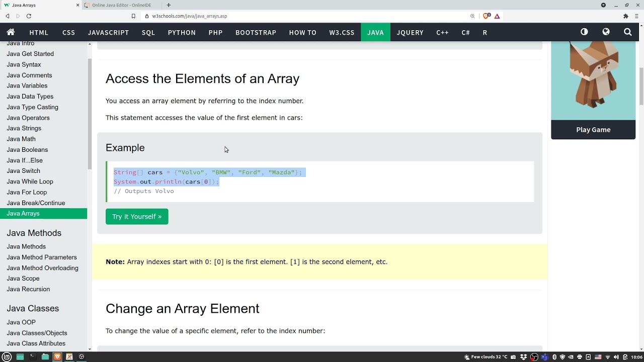
Task: Open PYTHON in the top nav
Action: (182, 32)
